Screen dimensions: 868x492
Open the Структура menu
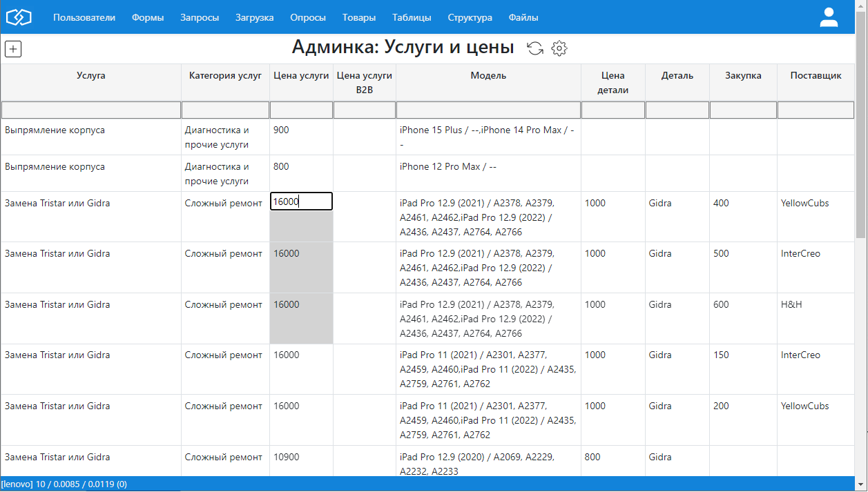click(x=470, y=18)
